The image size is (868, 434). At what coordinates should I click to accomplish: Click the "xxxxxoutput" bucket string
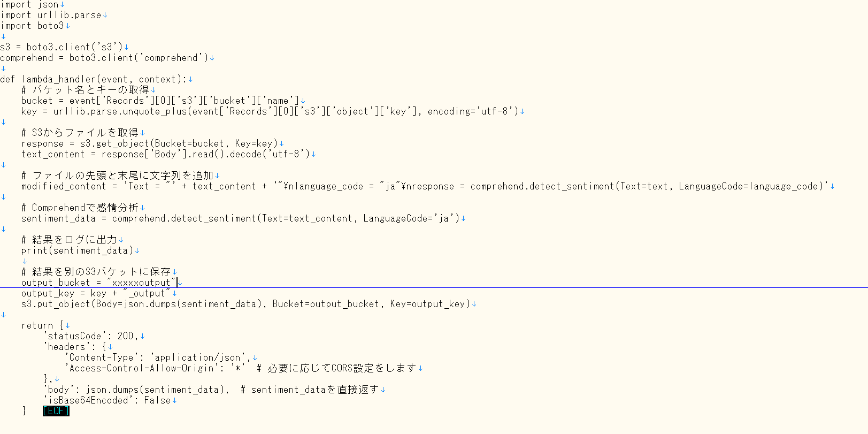[x=141, y=283]
